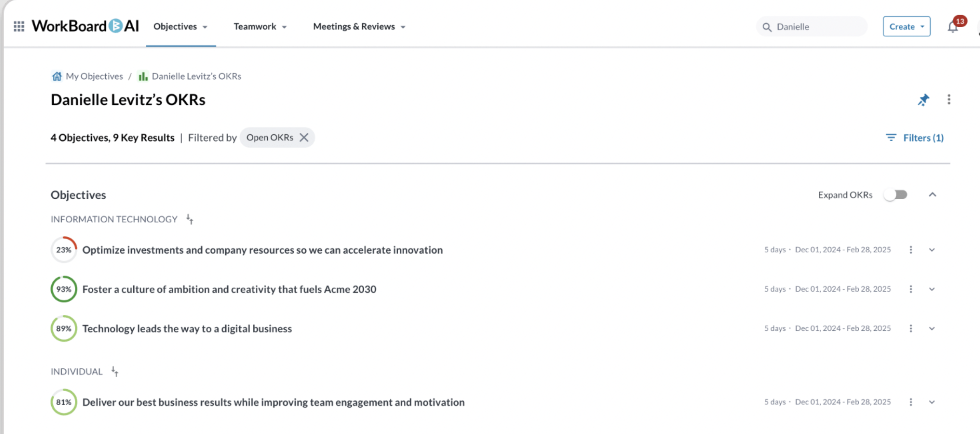Open kebab menu for Technology leads objective
This screenshot has height=434, width=980.
click(911, 328)
